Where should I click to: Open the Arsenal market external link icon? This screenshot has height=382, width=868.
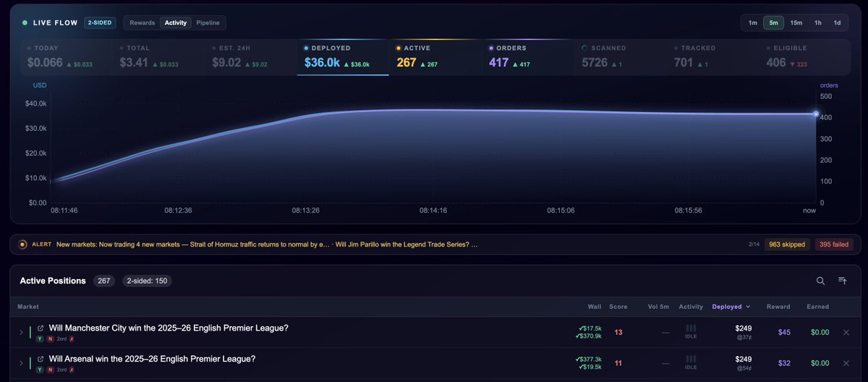click(41, 359)
